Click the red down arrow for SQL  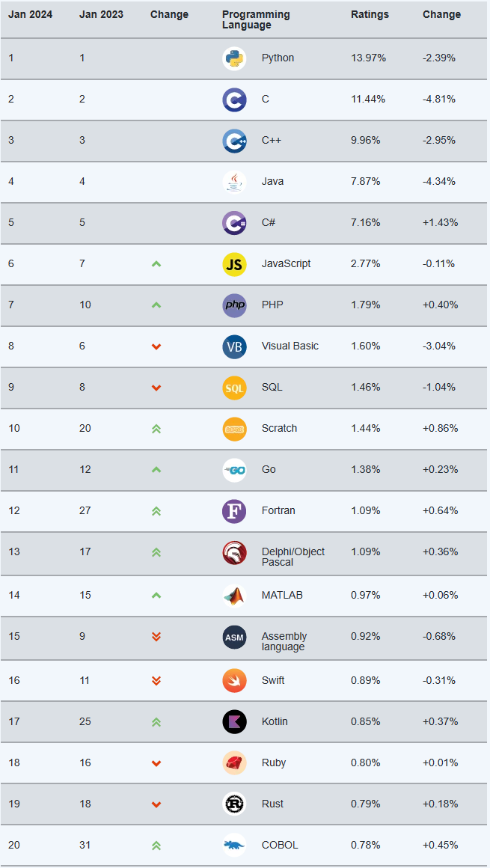[x=156, y=388]
